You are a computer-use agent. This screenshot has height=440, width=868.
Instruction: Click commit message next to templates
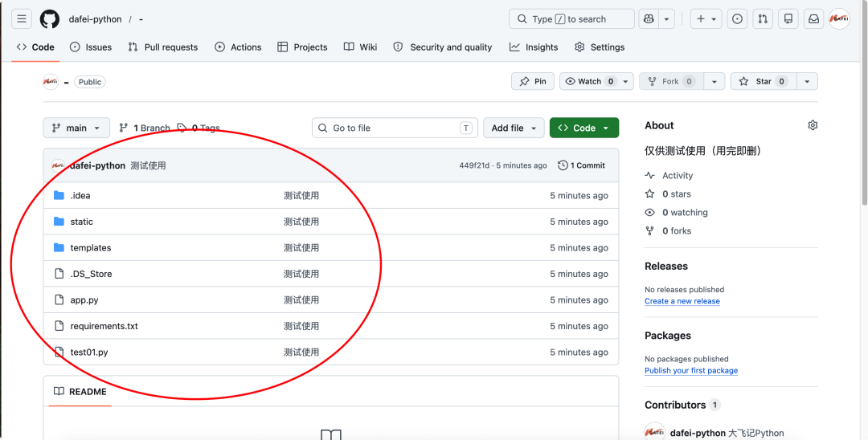point(301,247)
